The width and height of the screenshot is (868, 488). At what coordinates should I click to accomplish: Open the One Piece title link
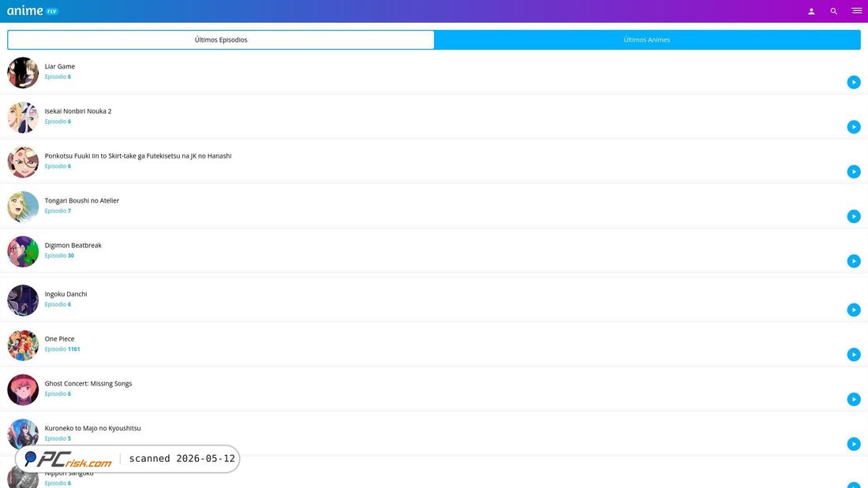click(x=59, y=339)
